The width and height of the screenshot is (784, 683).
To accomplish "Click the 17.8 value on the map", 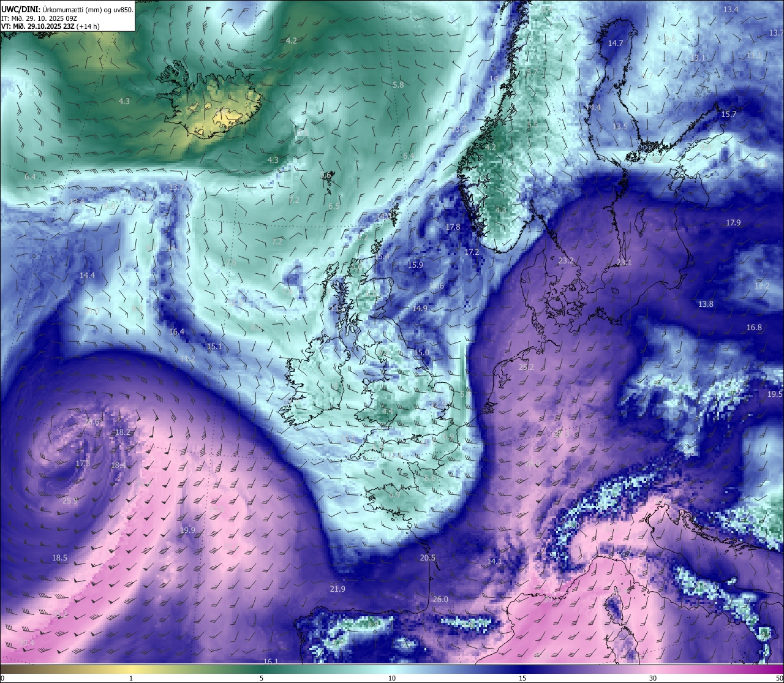I will (x=453, y=227).
